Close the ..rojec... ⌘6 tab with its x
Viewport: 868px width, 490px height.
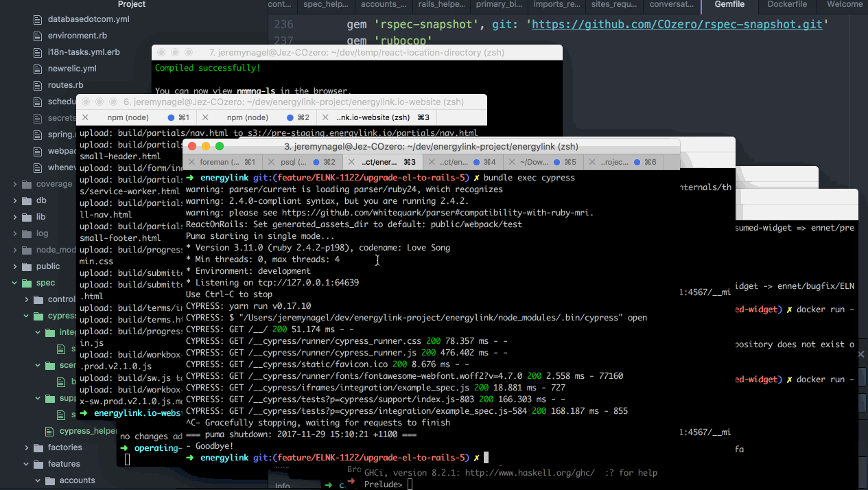point(592,162)
